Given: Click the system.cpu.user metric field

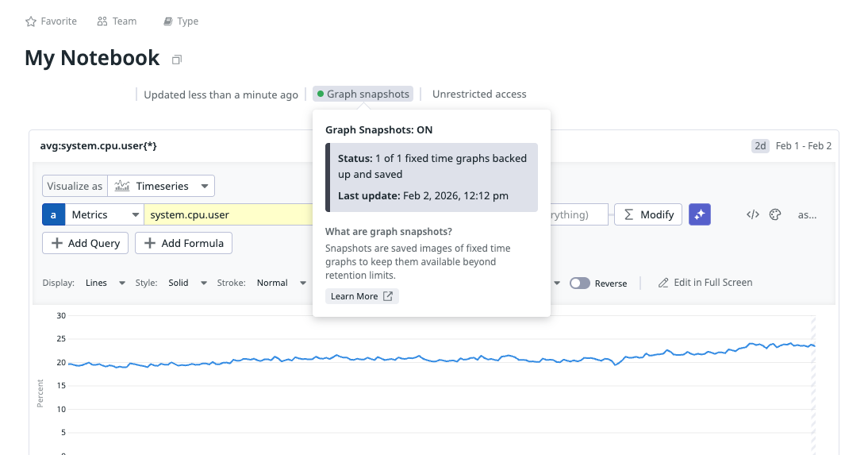Looking at the screenshot, I should tap(228, 214).
